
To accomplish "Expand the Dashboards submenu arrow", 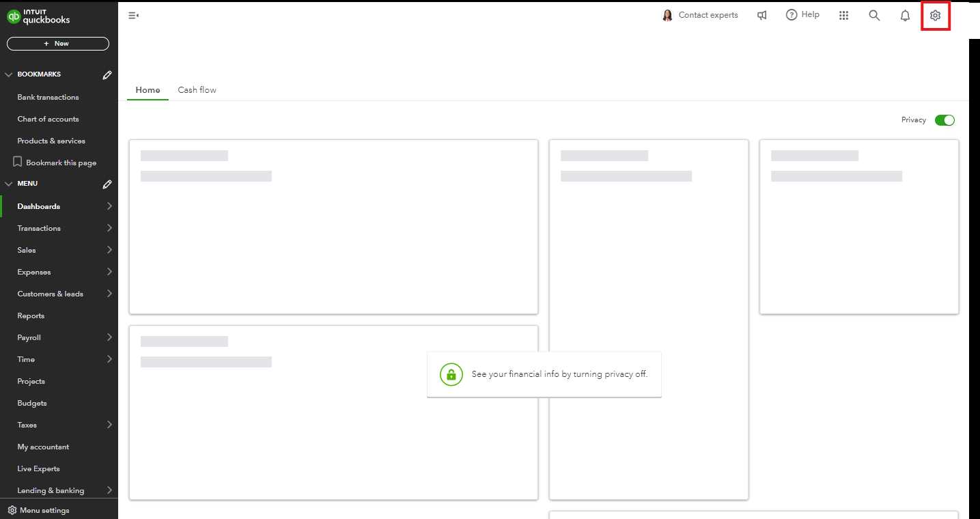I will click(109, 206).
